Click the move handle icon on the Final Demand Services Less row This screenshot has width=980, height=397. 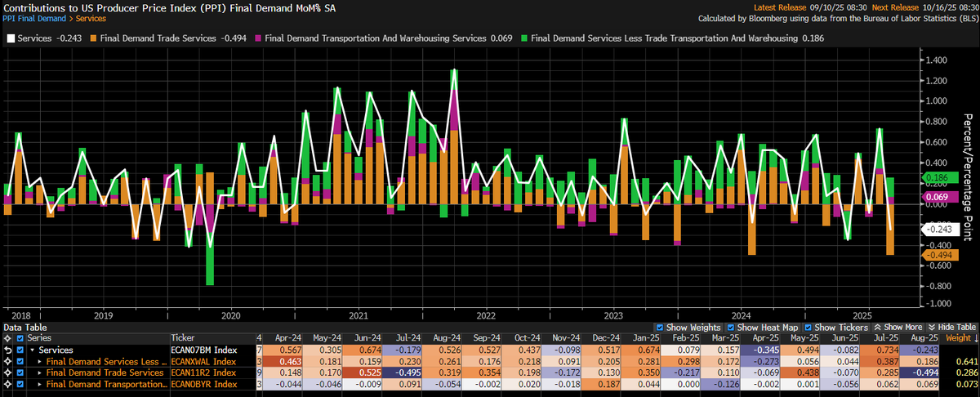tap(7, 361)
